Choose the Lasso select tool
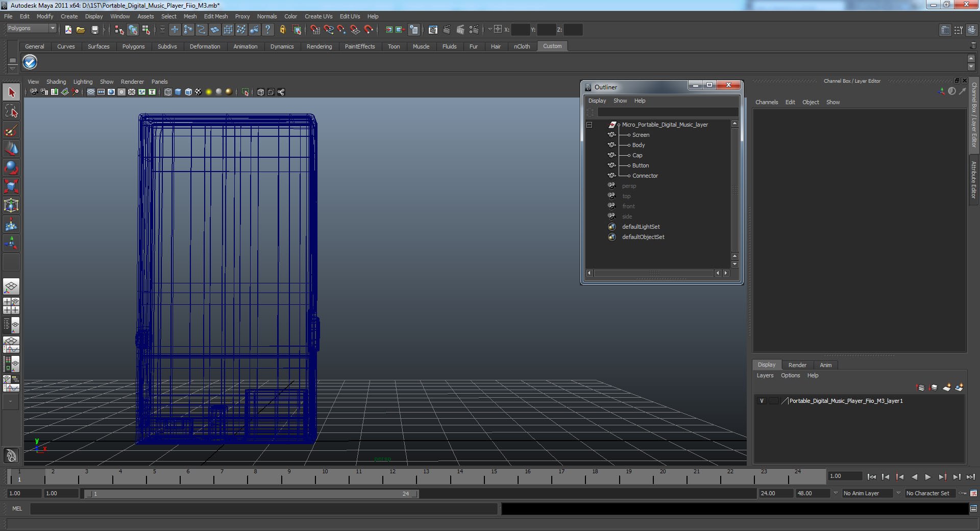980x531 pixels. pos(11,111)
